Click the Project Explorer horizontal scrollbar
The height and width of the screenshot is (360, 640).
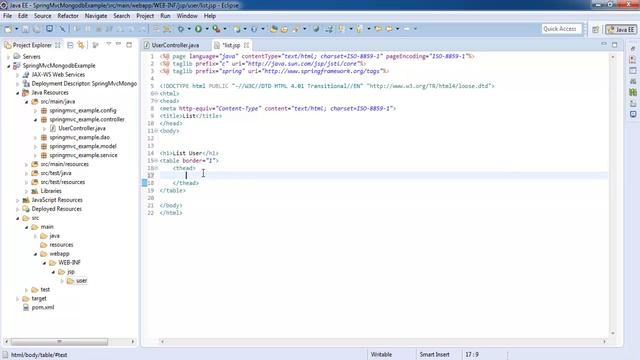click(59, 341)
